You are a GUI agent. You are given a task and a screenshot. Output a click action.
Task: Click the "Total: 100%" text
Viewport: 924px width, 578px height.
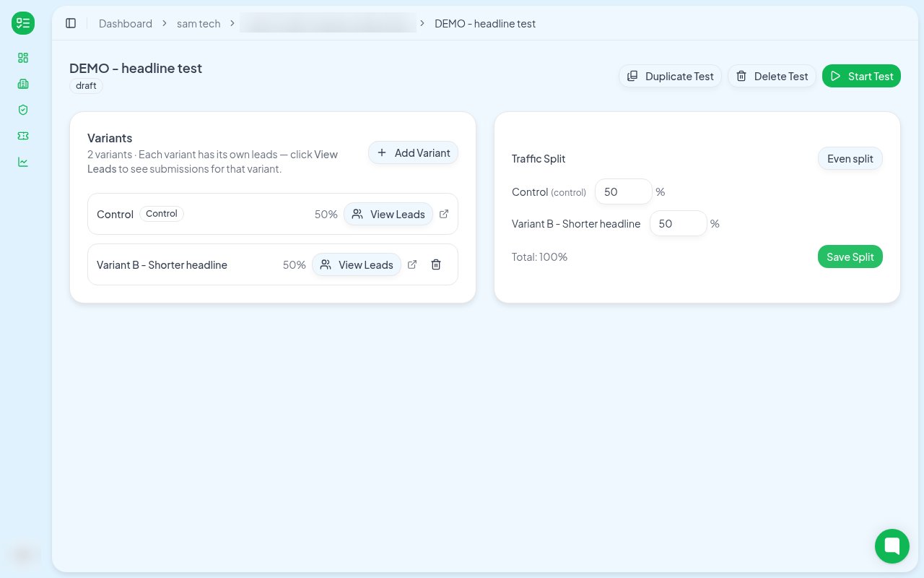(539, 256)
